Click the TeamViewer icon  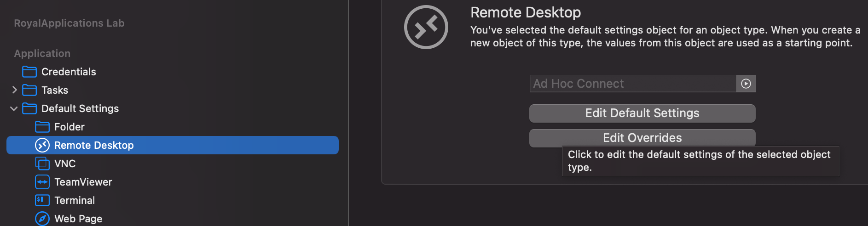tap(42, 182)
